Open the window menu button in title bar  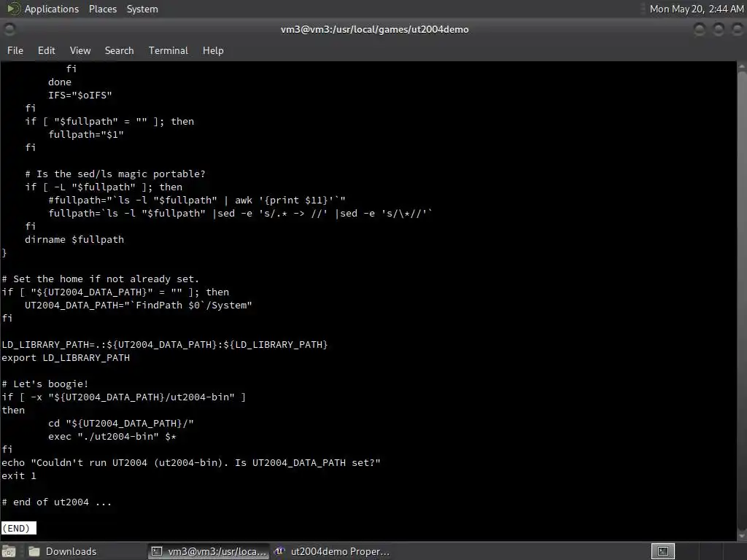[9, 29]
